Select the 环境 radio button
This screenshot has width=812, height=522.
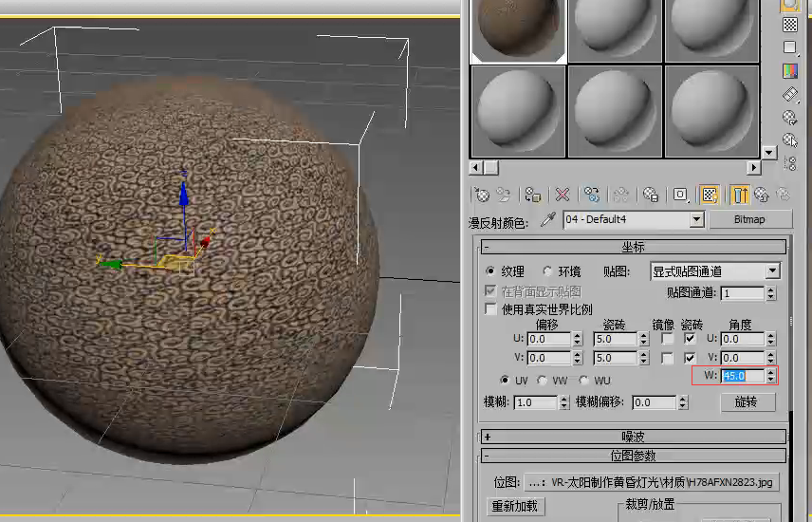[x=547, y=271]
